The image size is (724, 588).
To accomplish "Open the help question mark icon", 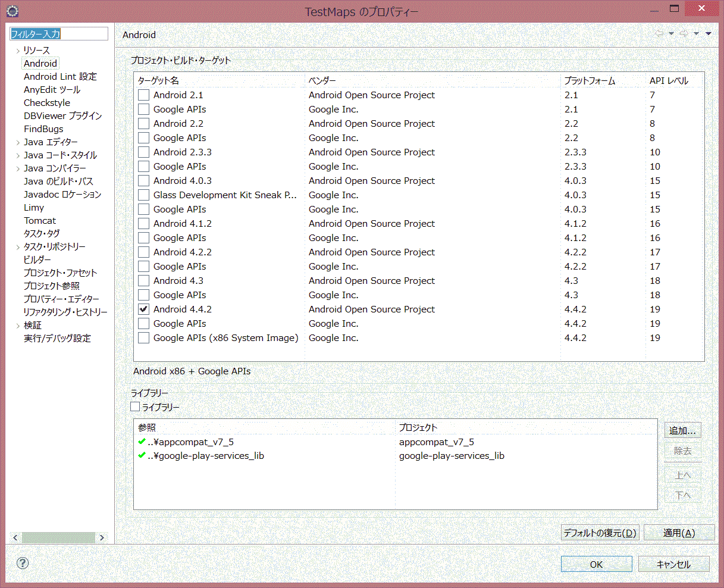I will 23,563.
